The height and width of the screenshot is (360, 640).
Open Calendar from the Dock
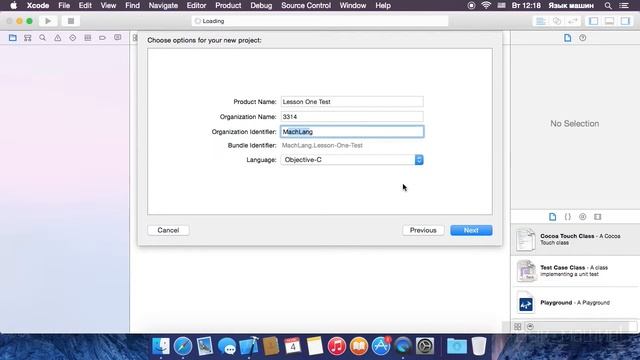tap(293, 346)
